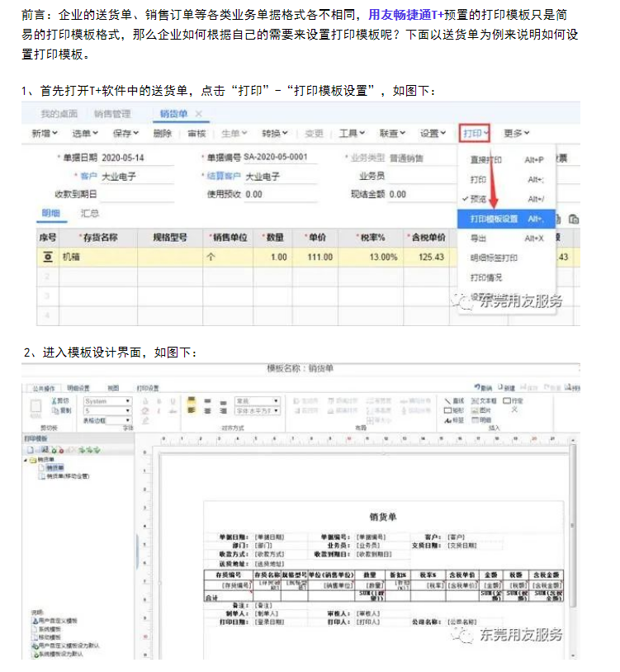This screenshot has height=672, width=620.
Task: Click the top-right align icon
Action: (x=223, y=402)
